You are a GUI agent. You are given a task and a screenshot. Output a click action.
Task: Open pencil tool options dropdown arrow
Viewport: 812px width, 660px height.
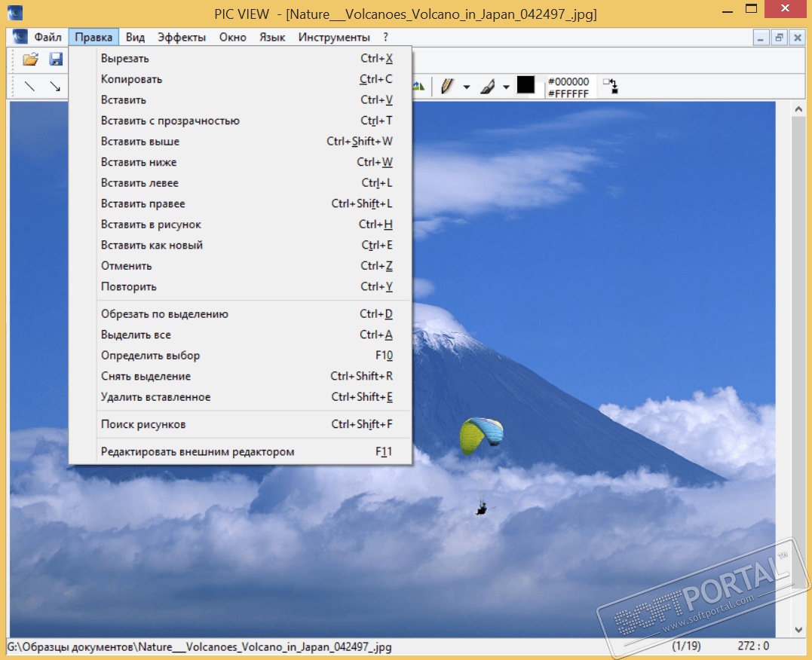pos(467,87)
